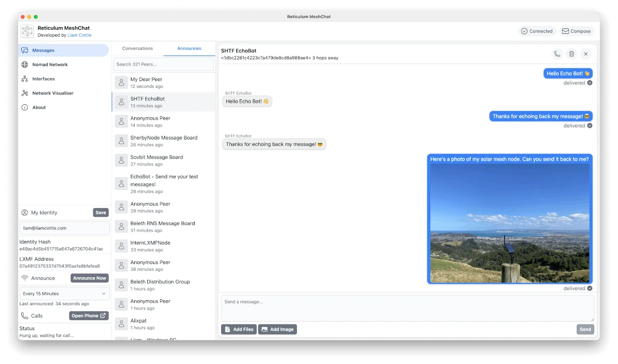Open the About section
This screenshot has width=618, height=364.
click(38, 107)
